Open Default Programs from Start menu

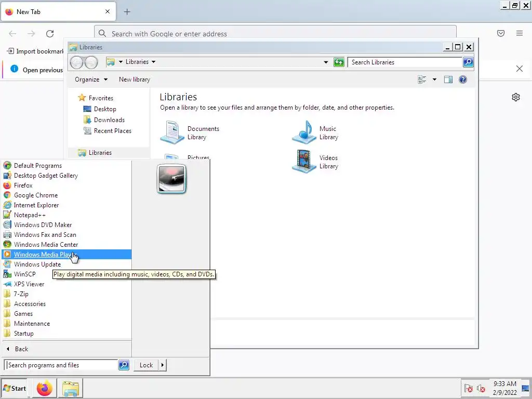coord(66,166)
